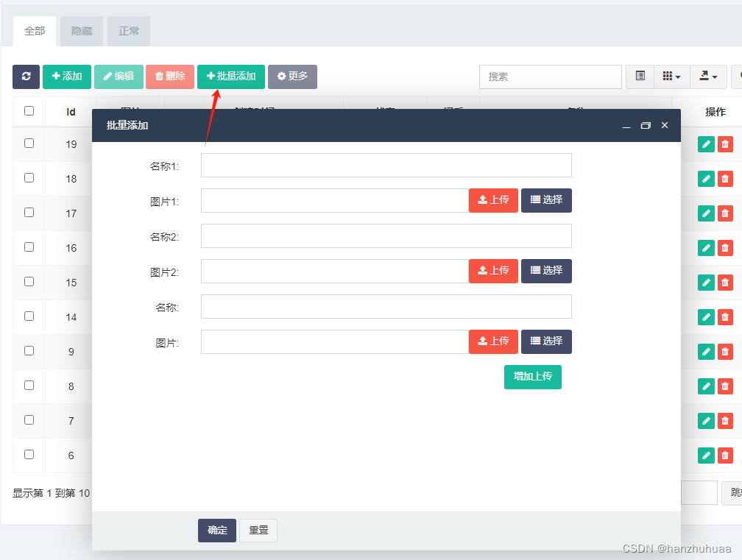Click the edit pencil icon for row 9
This screenshot has width=742, height=560.
(706, 352)
